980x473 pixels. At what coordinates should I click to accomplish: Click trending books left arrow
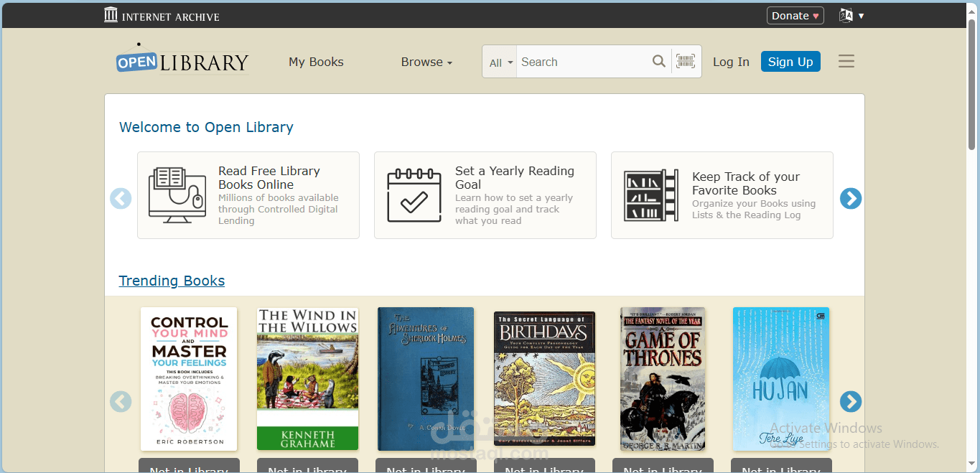[x=121, y=402]
